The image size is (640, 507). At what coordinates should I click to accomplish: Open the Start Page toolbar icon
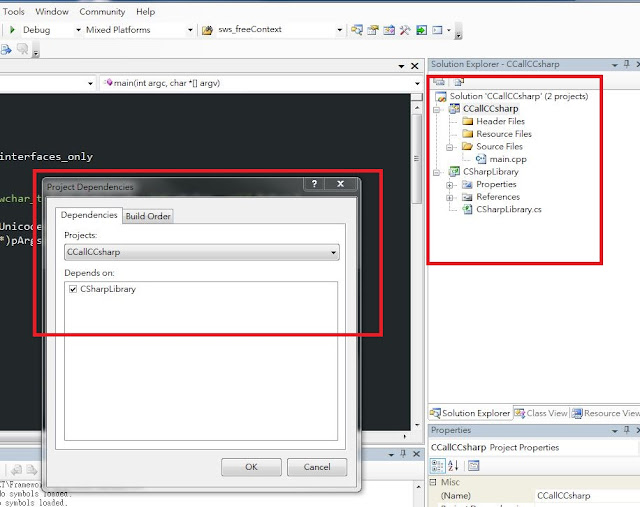coord(421,30)
